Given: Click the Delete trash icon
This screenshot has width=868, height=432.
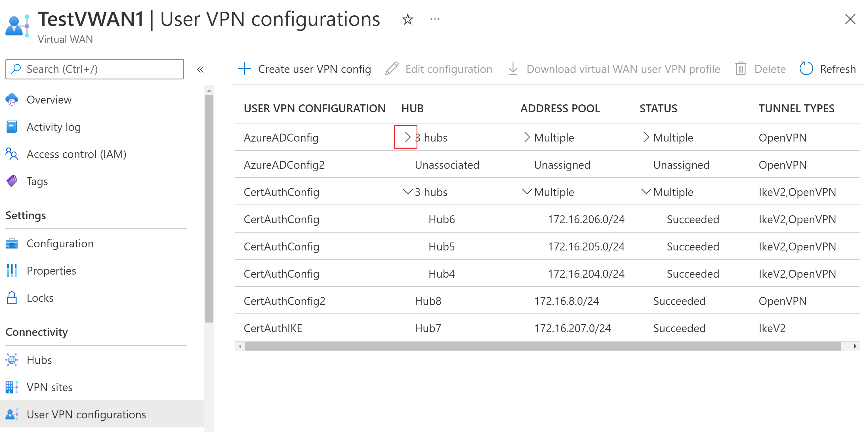Looking at the screenshot, I should pos(740,69).
